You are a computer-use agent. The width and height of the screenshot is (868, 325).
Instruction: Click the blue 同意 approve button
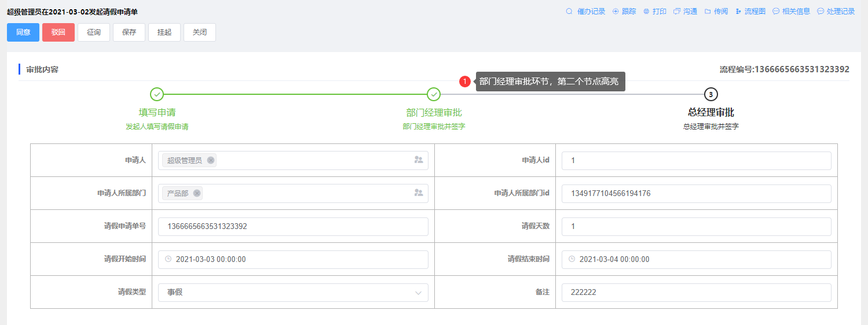23,32
